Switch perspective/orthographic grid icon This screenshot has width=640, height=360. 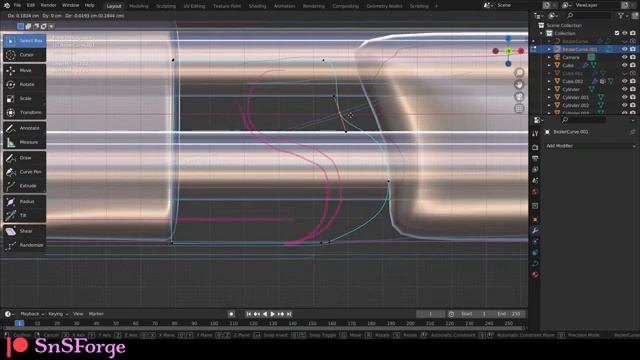[x=519, y=109]
